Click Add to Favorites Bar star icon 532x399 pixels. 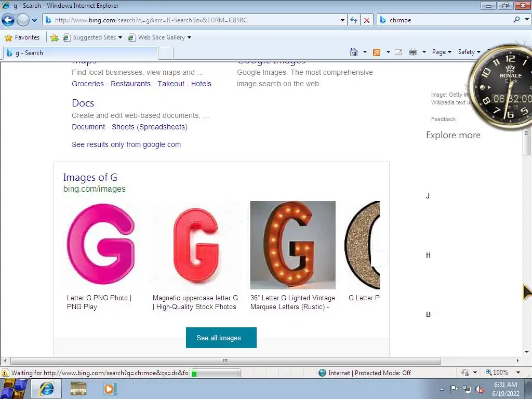[x=54, y=37]
